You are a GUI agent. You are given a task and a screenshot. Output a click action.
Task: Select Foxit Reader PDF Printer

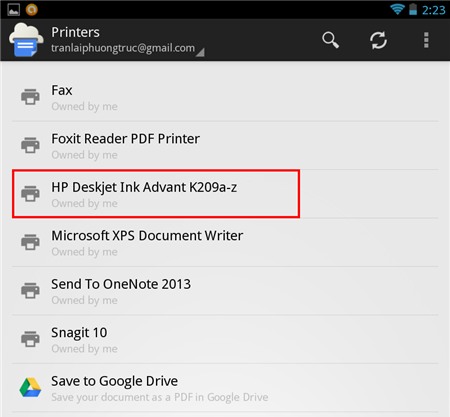(225, 145)
